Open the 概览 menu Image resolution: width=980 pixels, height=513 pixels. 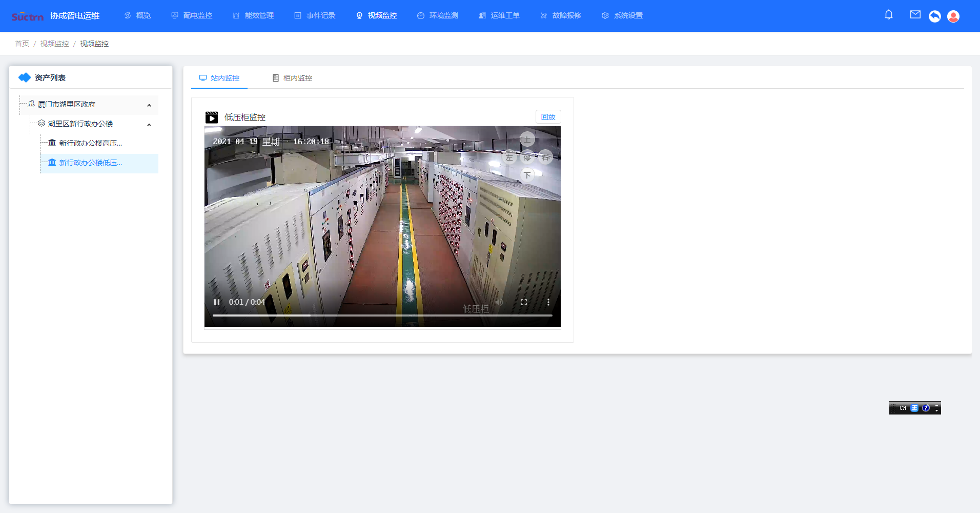click(137, 16)
